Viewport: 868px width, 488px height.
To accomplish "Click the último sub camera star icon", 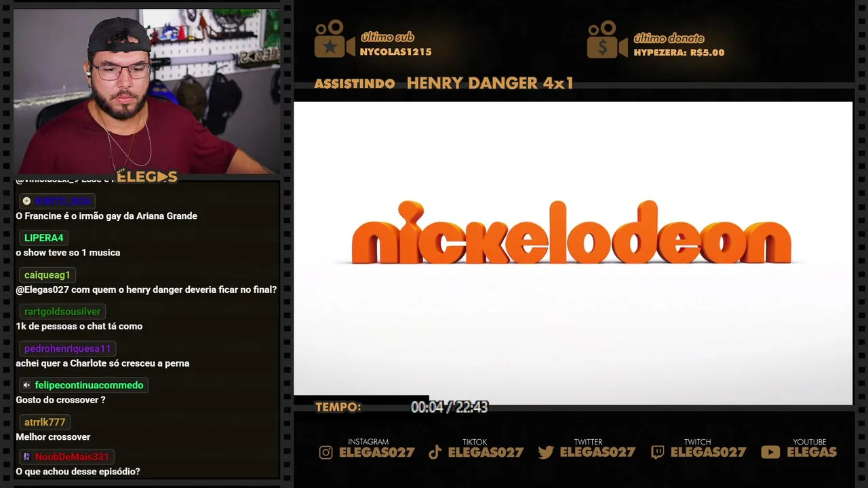I will [334, 39].
